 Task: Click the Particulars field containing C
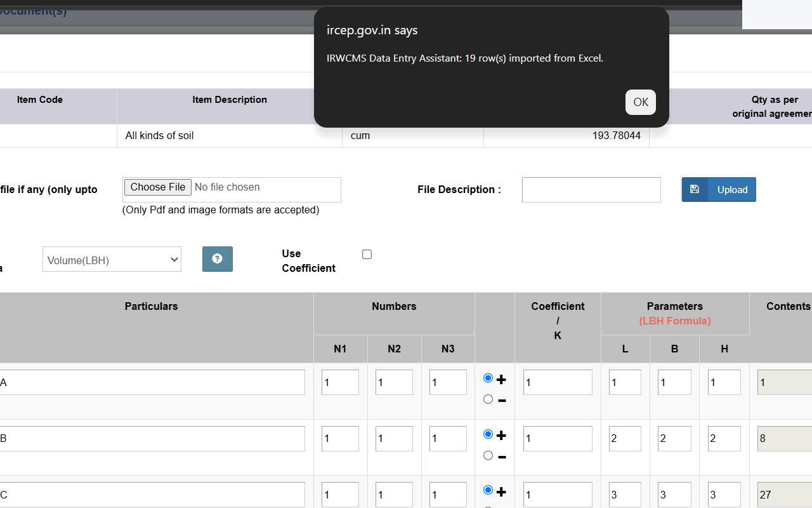pyautogui.click(x=151, y=495)
